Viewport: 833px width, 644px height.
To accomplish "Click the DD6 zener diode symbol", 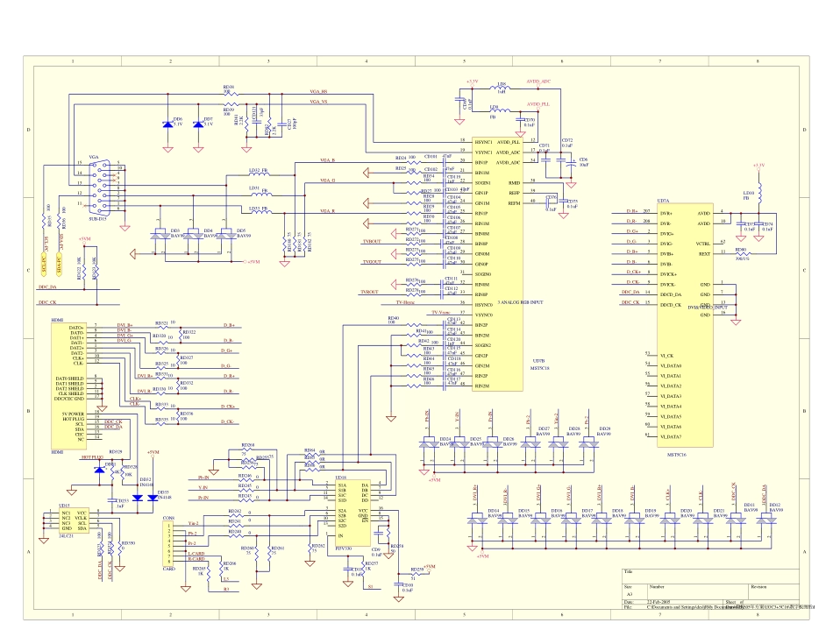I will point(167,124).
